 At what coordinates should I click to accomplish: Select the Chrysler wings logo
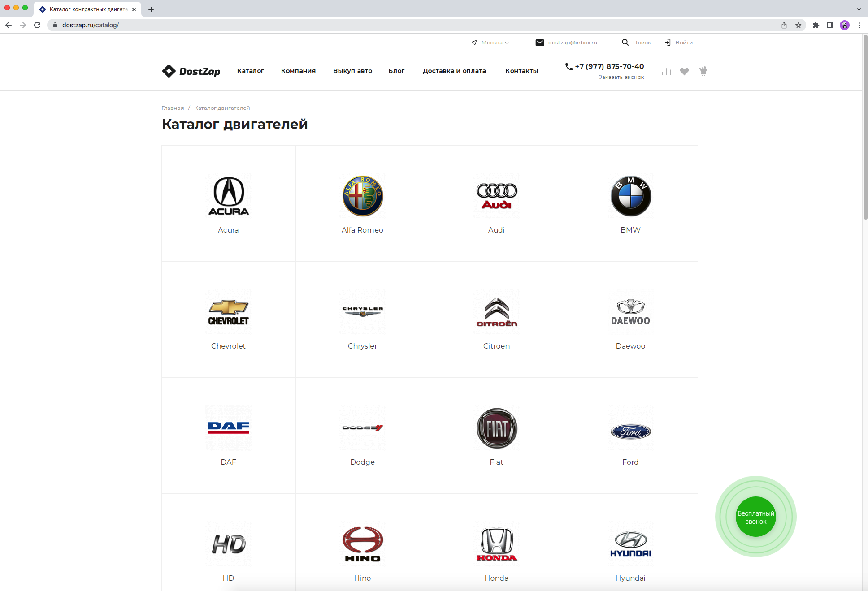[362, 312]
